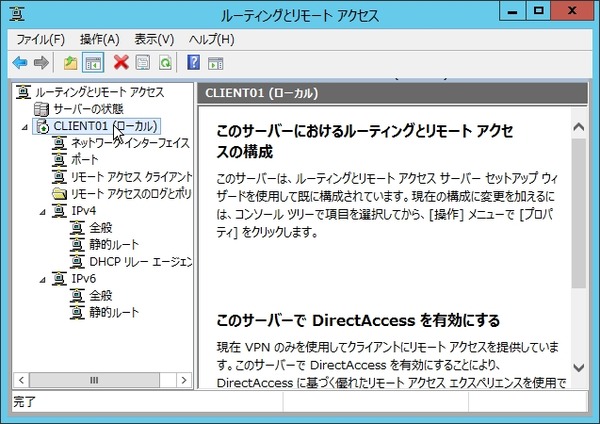Click the Back arrow toolbar icon

20,62
